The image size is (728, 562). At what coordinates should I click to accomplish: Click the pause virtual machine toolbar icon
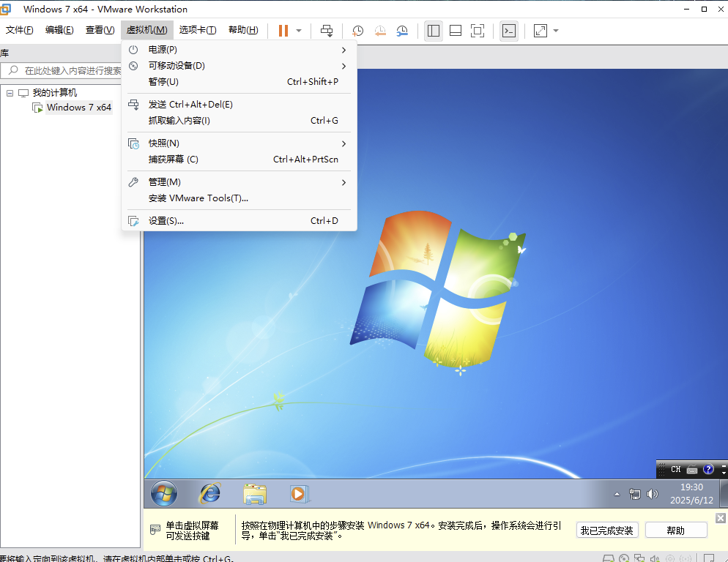[283, 31]
